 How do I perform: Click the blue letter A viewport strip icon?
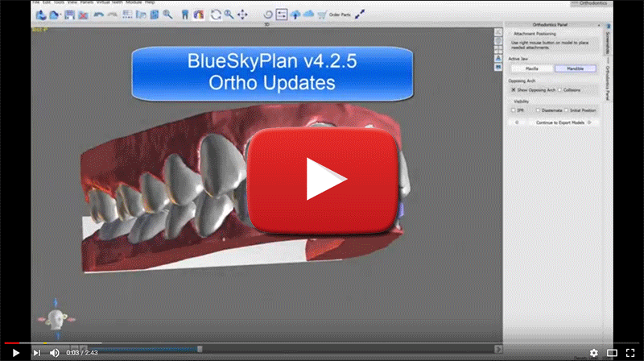tap(498, 58)
